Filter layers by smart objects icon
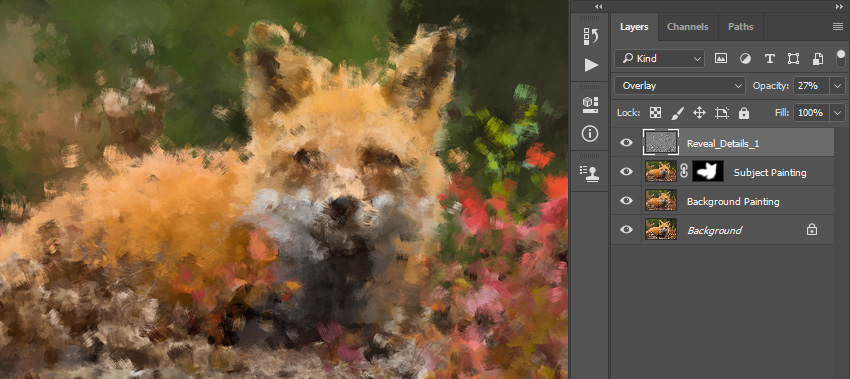This screenshot has width=850, height=379. tap(818, 59)
